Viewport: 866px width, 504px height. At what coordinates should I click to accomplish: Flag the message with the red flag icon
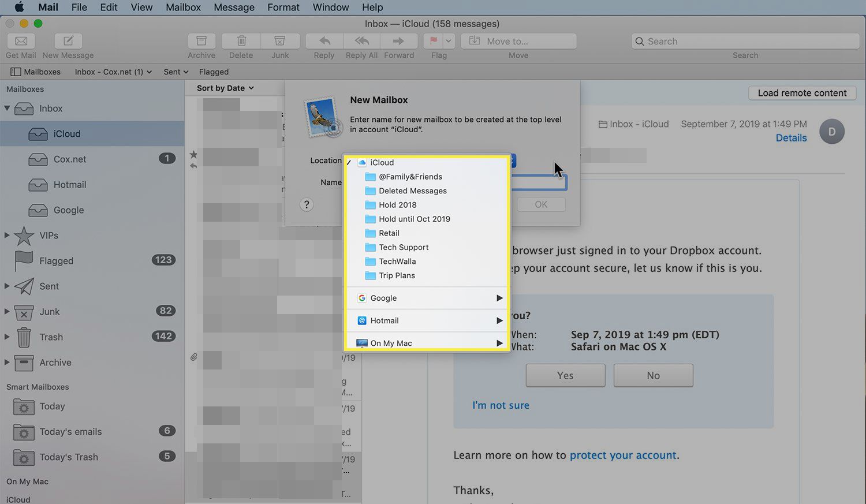point(433,41)
